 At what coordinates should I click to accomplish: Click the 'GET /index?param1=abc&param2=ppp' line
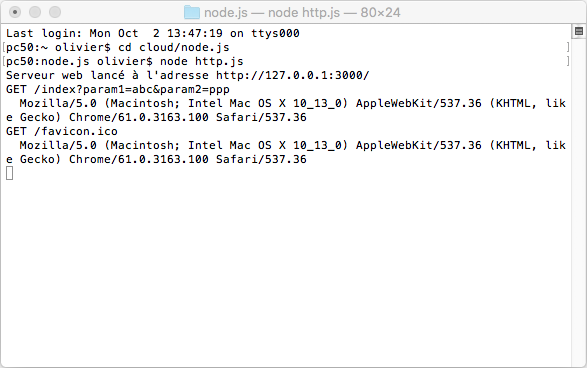pos(118,89)
